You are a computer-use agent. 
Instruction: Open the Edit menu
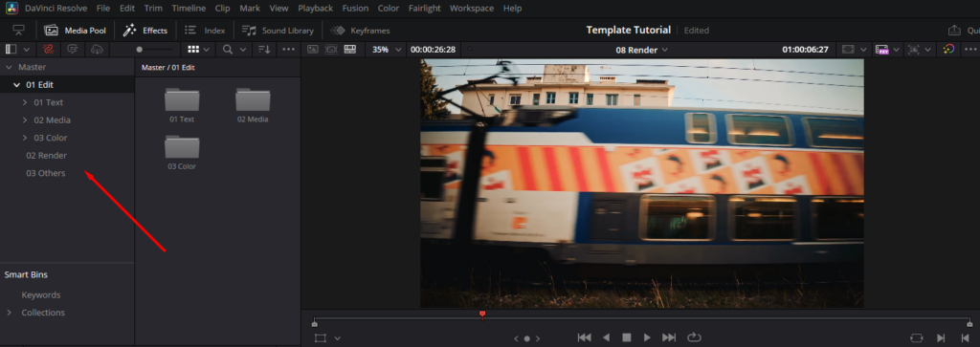click(127, 8)
